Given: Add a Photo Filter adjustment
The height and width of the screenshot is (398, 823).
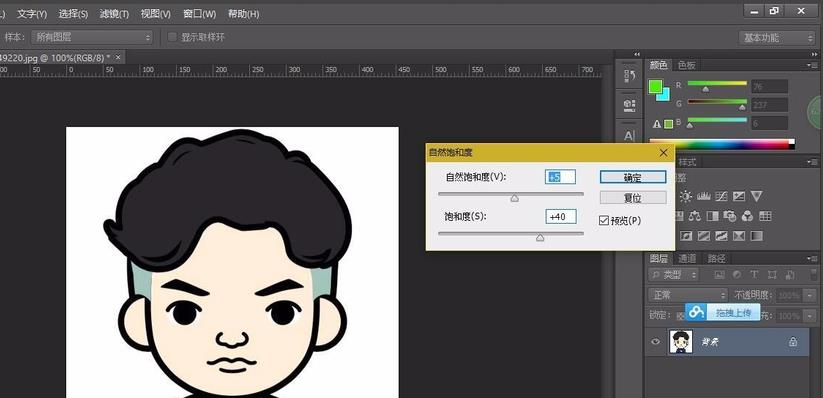Looking at the screenshot, I should coord(730,216).
